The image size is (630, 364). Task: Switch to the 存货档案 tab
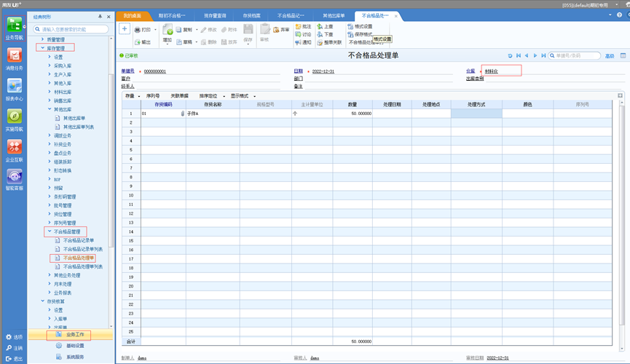(x=251, y=16)
